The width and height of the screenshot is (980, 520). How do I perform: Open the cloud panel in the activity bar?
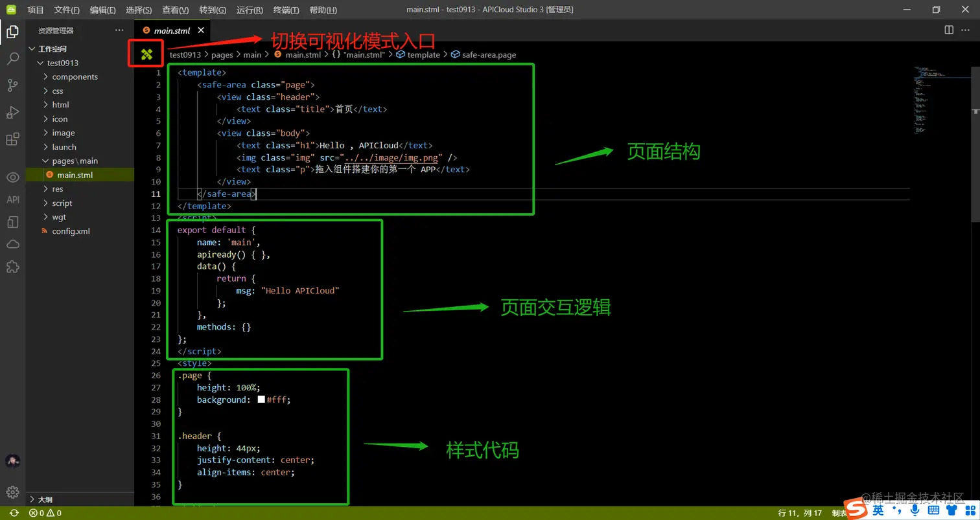[x=12, y=244]
